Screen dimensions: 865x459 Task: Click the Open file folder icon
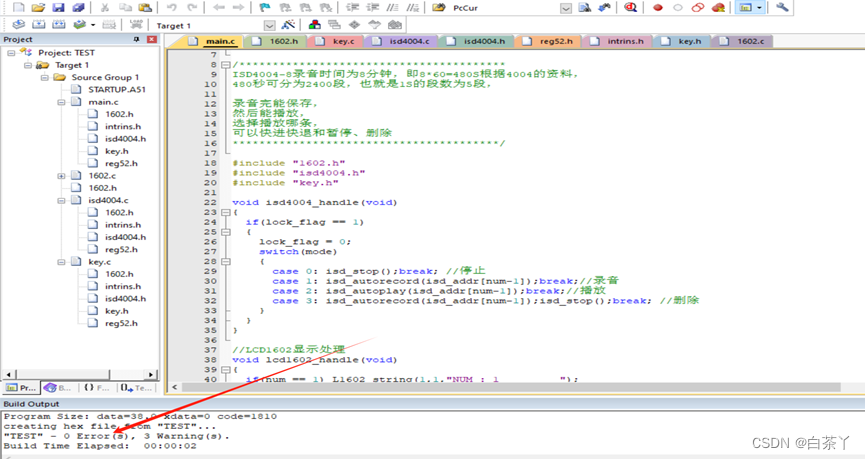coord(39,7)
